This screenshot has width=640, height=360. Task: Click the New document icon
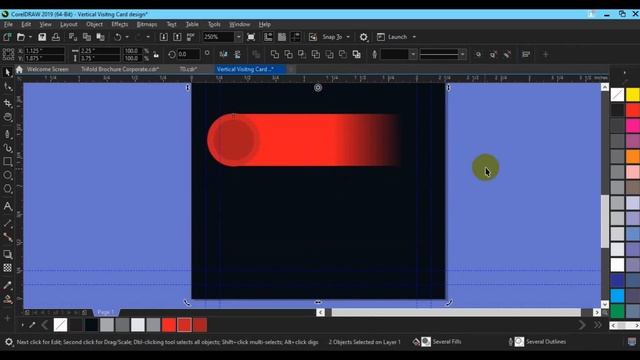click(7, 37)
